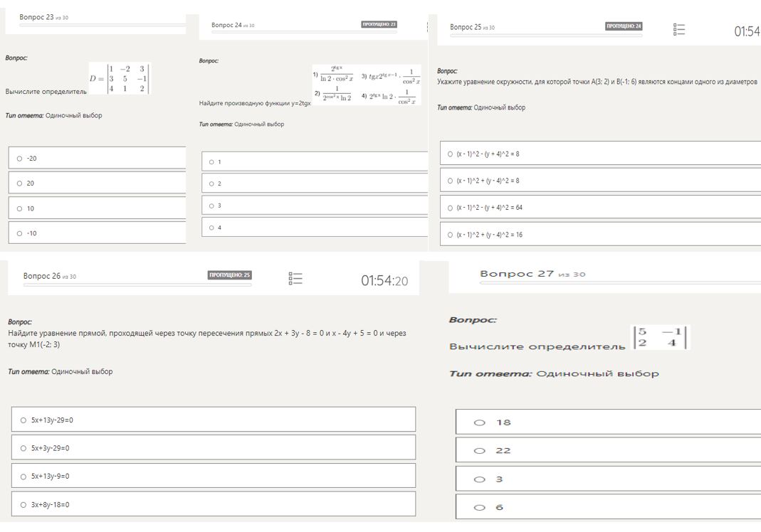Click the 'Пропущено: 24' badge
Screen dimensions: 761x532
pos(624,26)
